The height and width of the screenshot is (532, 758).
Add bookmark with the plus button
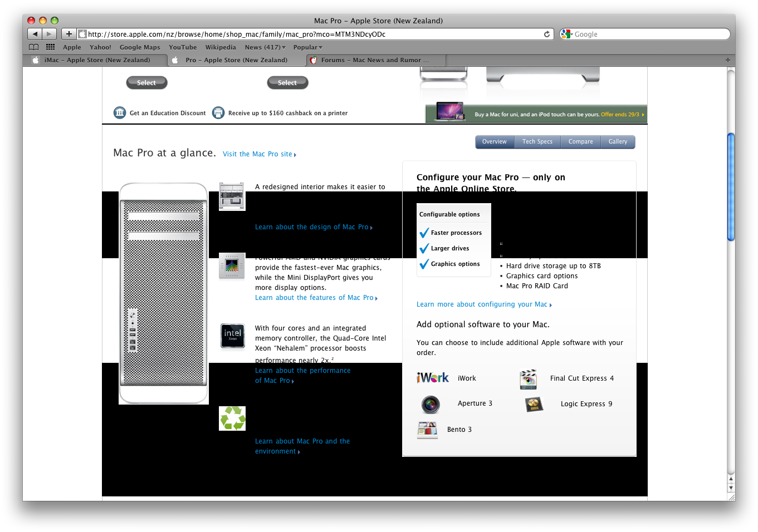[69, 34]
